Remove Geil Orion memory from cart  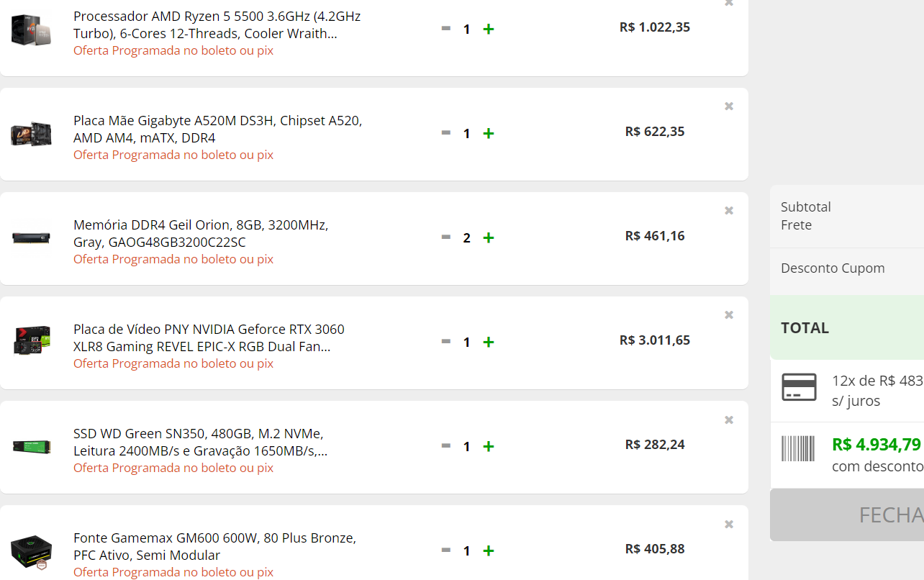pyautogui.click(x=729, y=211)
